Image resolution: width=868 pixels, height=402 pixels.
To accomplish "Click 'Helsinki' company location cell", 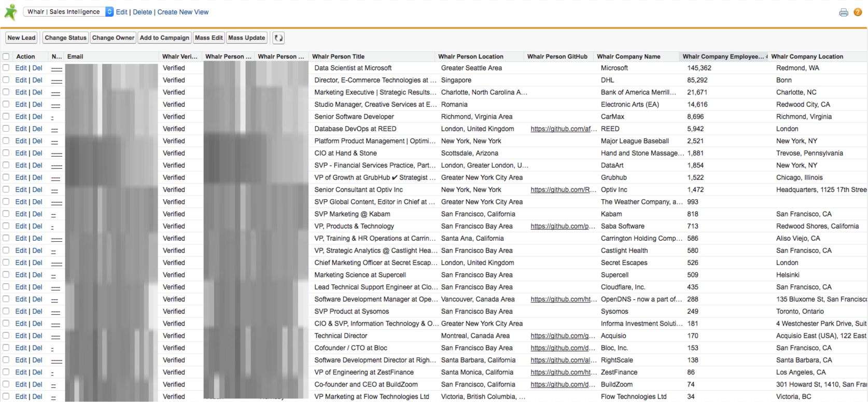I will pyautogui.click(x=788, y=275).
